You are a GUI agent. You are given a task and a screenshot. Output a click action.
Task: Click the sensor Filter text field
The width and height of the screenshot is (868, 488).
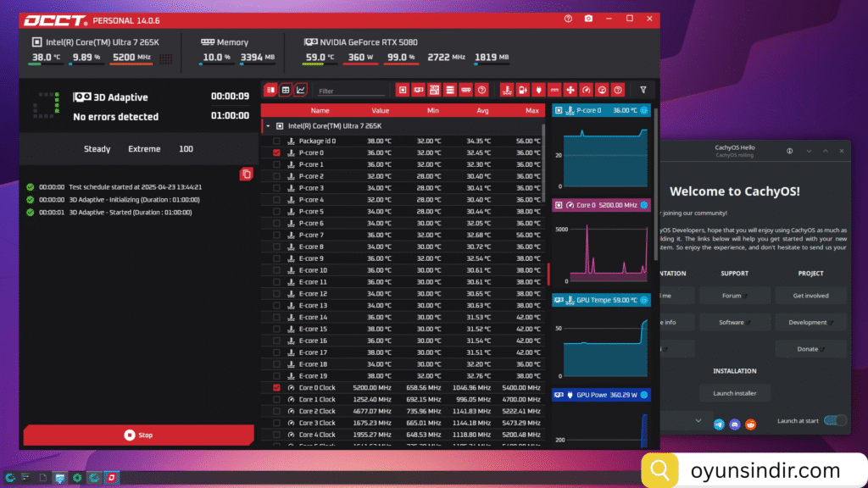tap(351, 90)
